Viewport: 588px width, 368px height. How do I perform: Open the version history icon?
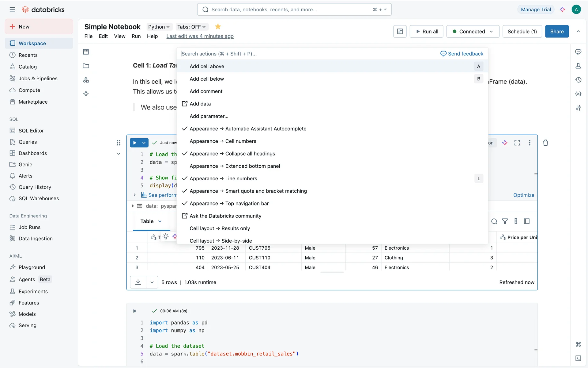click(578, 80)
